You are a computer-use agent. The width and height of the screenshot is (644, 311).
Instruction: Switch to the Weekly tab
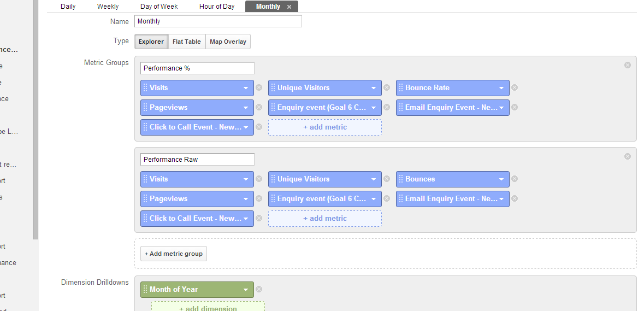[108, 7]
